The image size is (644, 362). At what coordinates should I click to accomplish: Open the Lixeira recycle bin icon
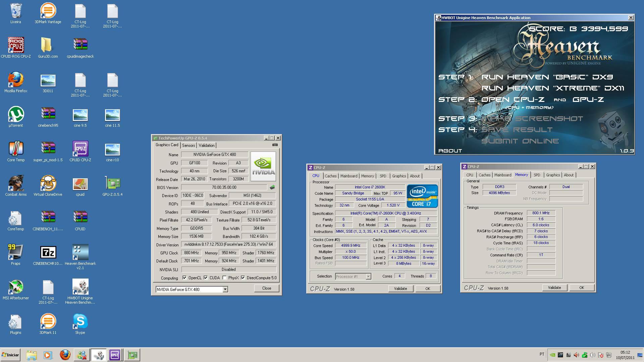(15, 13)
